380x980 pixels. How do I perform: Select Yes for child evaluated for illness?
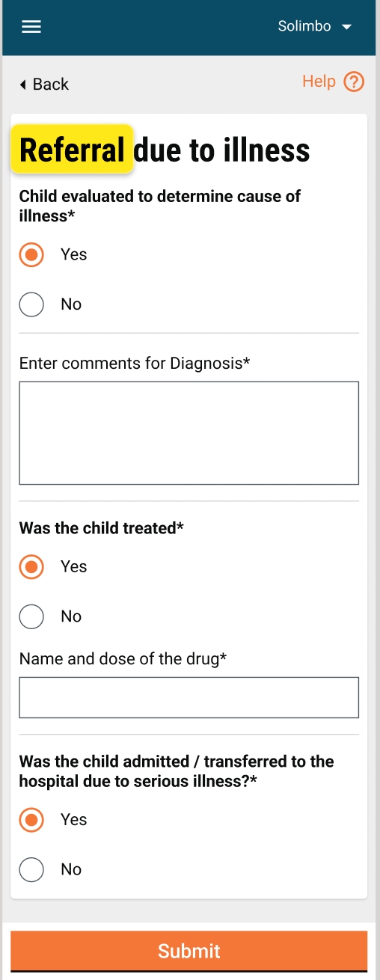coord(31,254)
